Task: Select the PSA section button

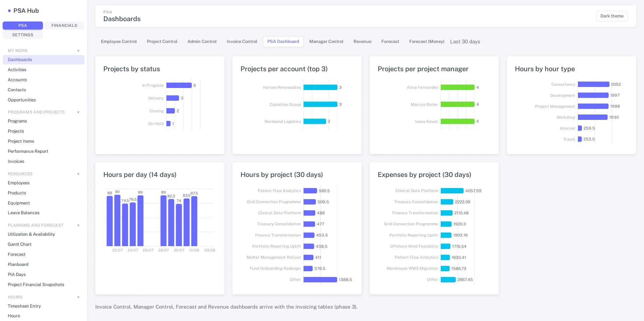Action: (x=23, y=26)
